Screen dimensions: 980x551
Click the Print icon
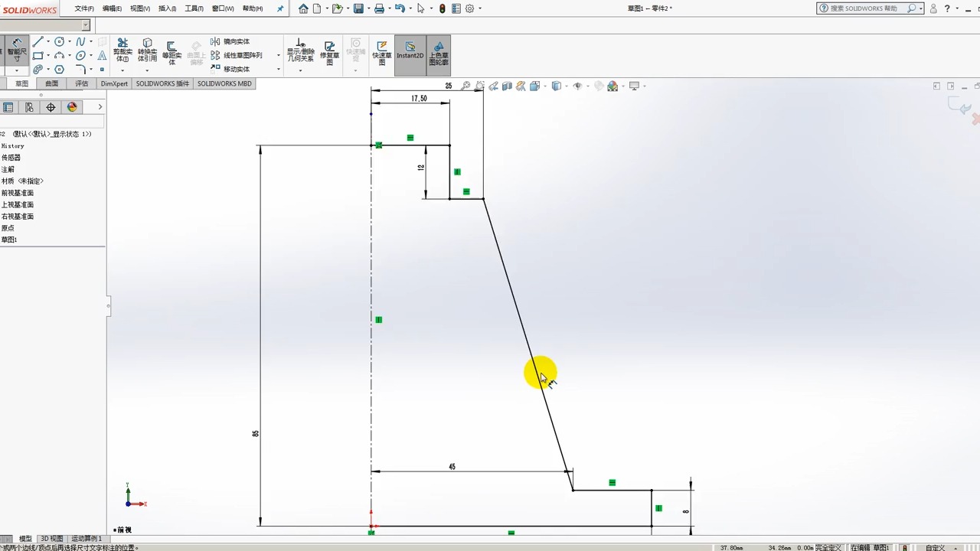click(379, 8)
